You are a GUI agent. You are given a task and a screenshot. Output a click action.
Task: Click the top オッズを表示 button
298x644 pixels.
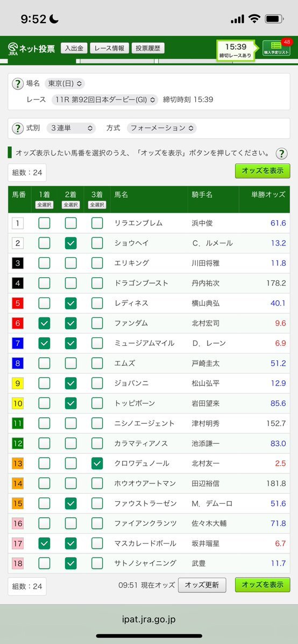pos(262,171)
